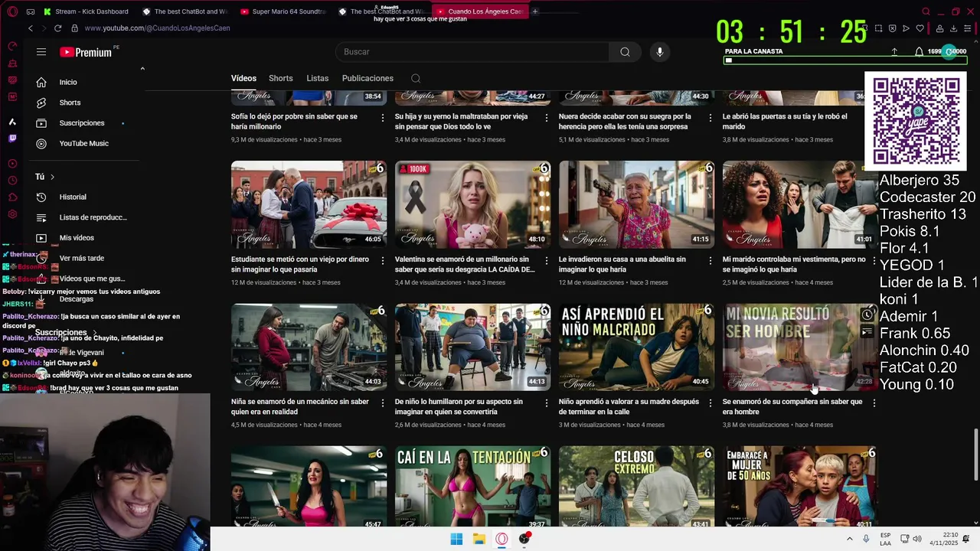Open Twitch in the Opera sidebar
The height and width of the screenshot is (551, 980).
click(x=12, y=139)
